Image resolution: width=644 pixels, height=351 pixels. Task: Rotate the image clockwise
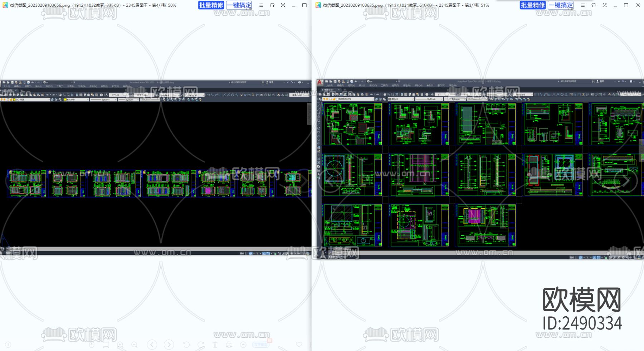point(201,345)
